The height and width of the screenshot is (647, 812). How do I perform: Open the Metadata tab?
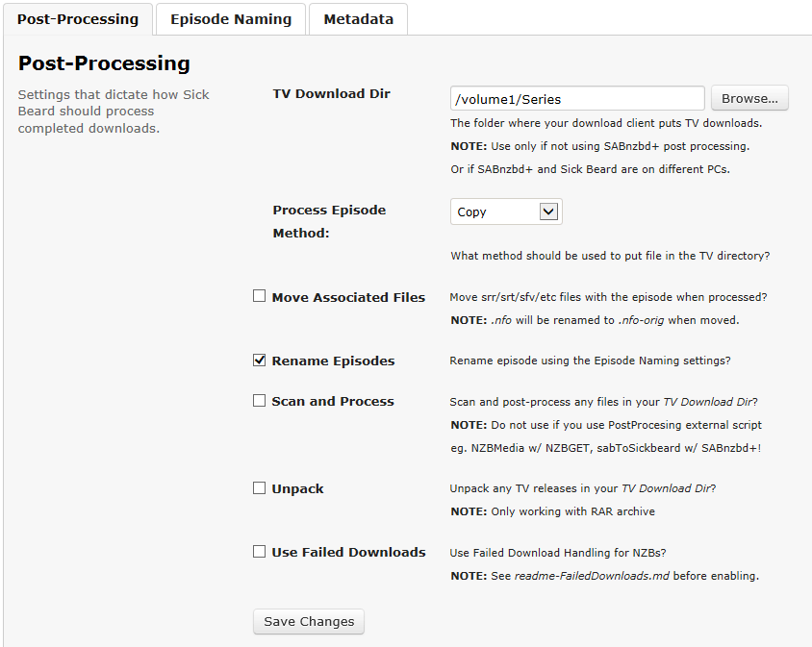pyautogui.click(x=358, y=19)
